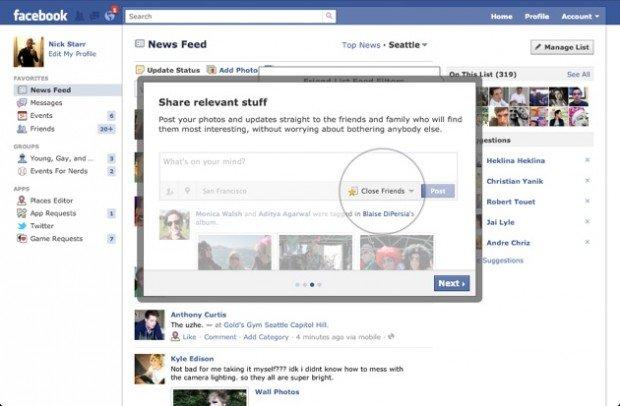The width and height of the screenshot is (620, 406).
Task: Select News Feed in Favorites
Action: coord(67,90)
